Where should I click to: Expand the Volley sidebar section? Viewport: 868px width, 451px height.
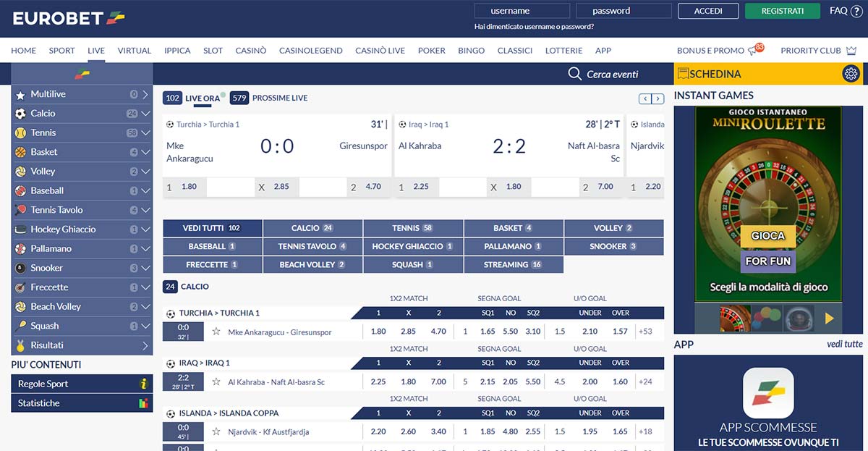145,172
